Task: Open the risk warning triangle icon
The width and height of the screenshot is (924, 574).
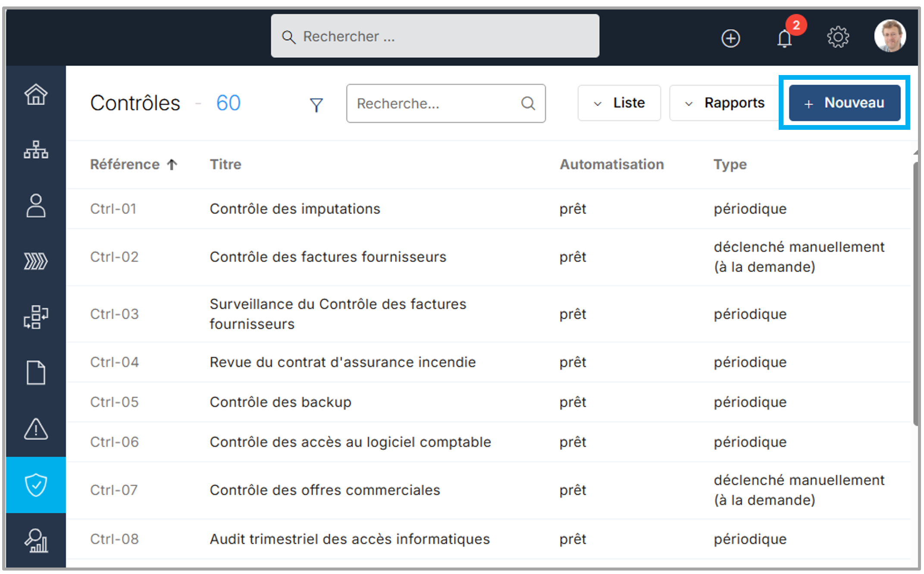Action: pyautogui.click(x=36, y=429)
